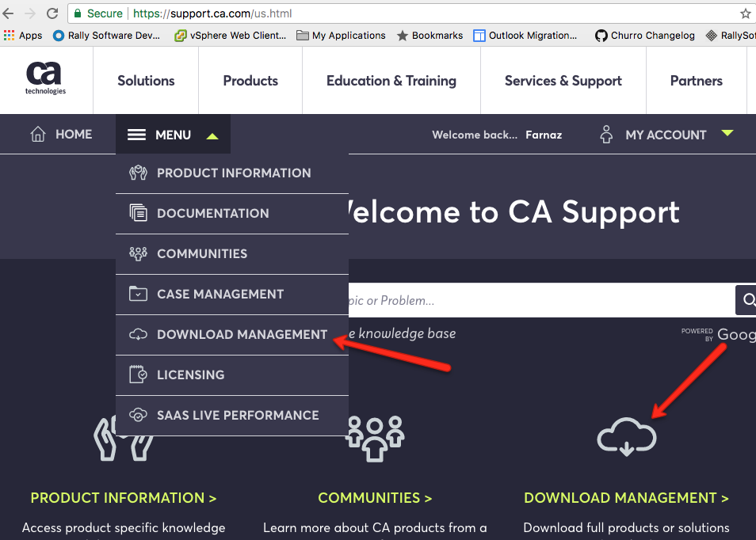Expand the My Account dropdown arrow
This screenshot has height=540, width=756.
[x=727, y=133]
